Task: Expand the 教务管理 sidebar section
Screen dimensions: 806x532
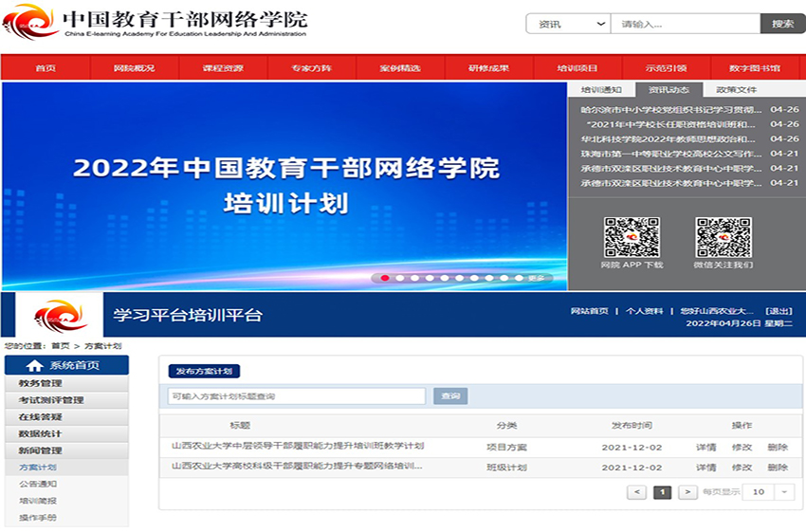Action: pyautogui.click(x=66, y=383)
